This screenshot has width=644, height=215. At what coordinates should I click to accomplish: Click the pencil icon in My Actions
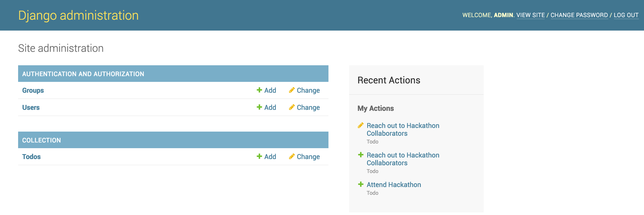point(361,125)
